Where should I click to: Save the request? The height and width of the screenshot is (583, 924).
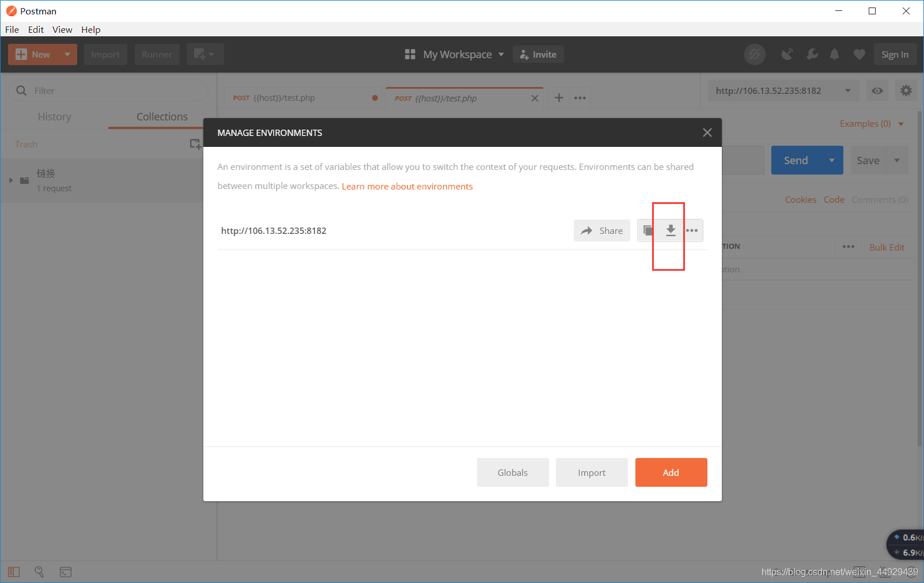click(x=868, y=160)
